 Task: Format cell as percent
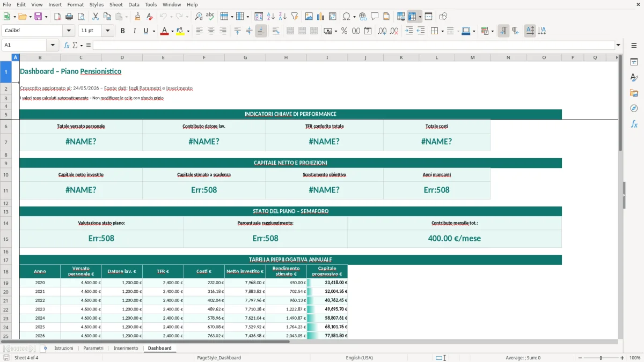(344, 31)
